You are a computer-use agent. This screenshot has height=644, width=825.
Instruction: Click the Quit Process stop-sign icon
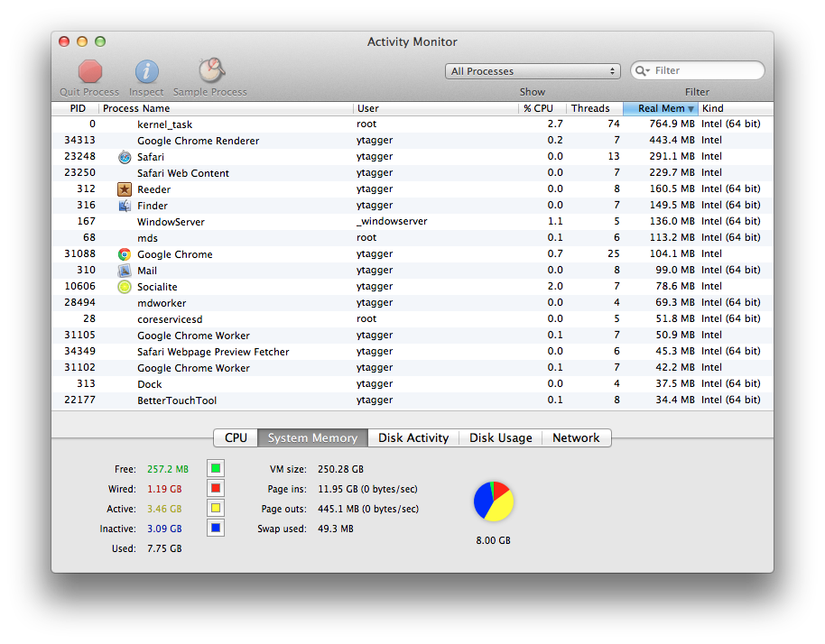pyautogui.click(x=90, y=71)
